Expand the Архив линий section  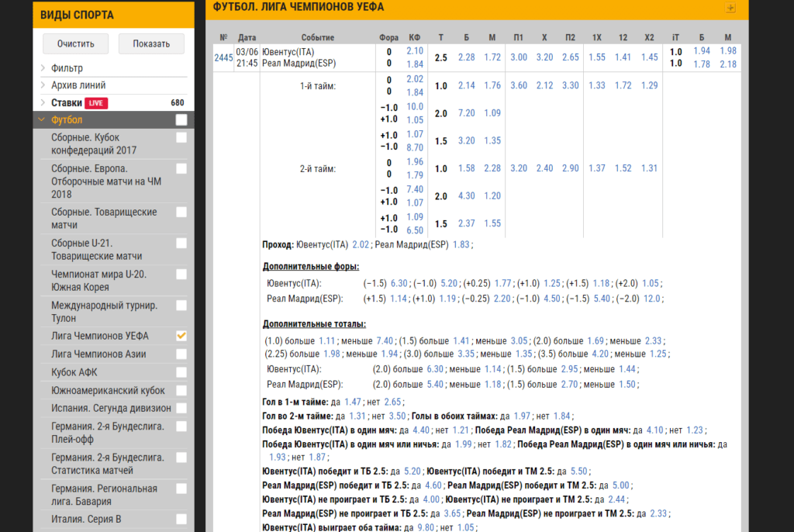78,85
